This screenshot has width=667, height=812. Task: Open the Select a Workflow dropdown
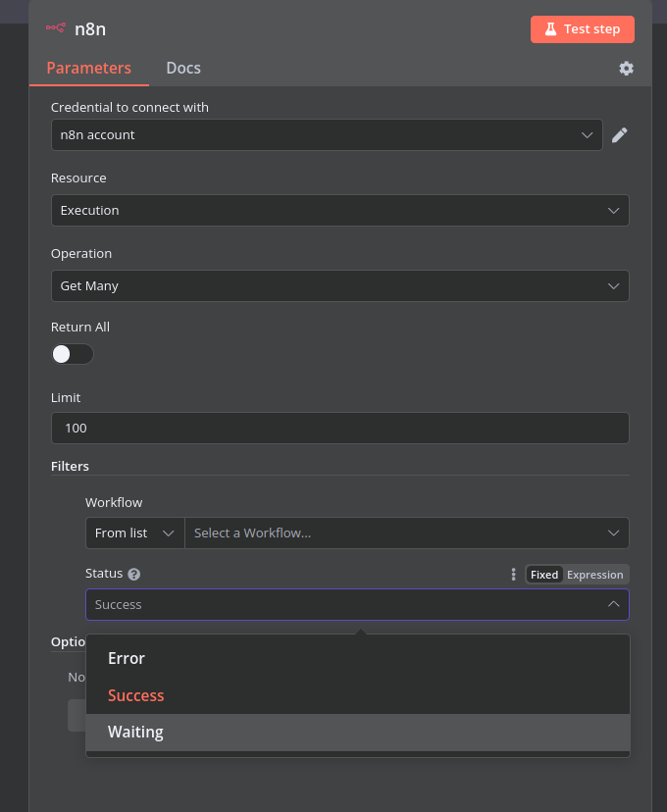[x=407, y=533]
